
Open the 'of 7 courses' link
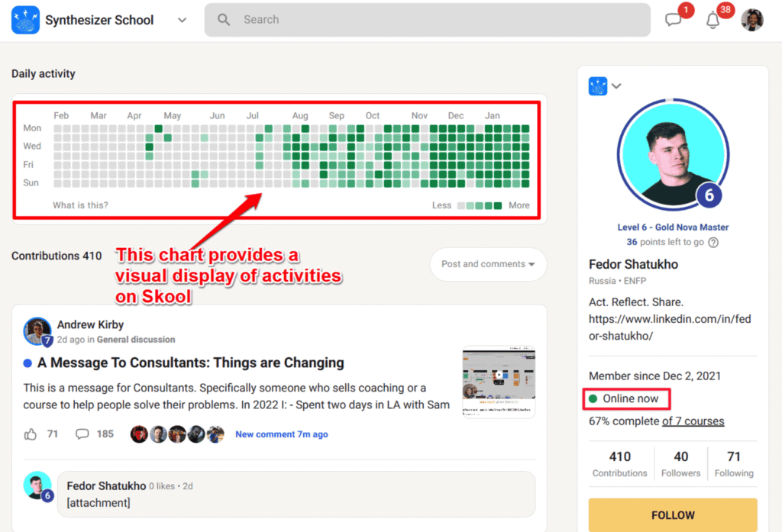click(x=693, y=421)
